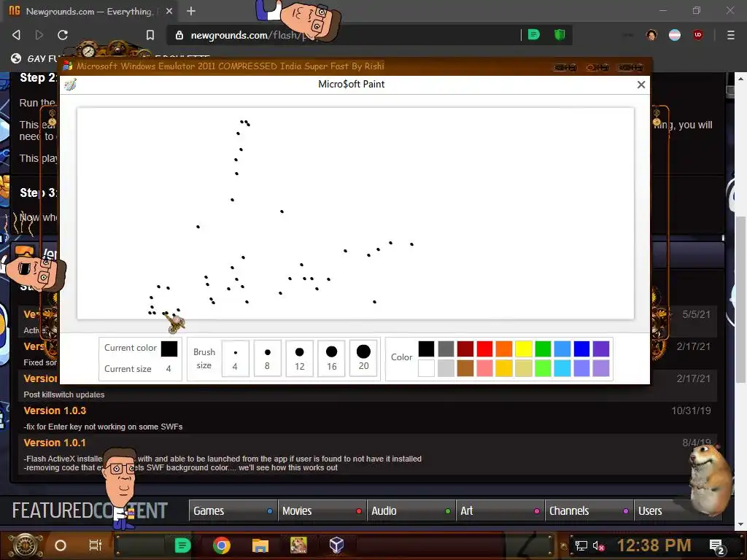This screenshot has width=747, height=560.
Task: Open the steampunk Start button
Action: click(x=26, y=545)
